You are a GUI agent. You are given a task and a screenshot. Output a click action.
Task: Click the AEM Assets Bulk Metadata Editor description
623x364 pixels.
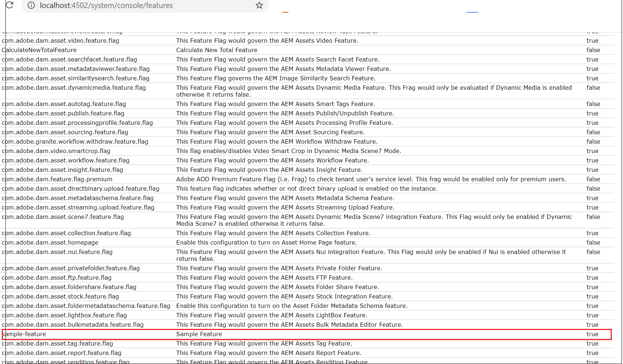290,325
